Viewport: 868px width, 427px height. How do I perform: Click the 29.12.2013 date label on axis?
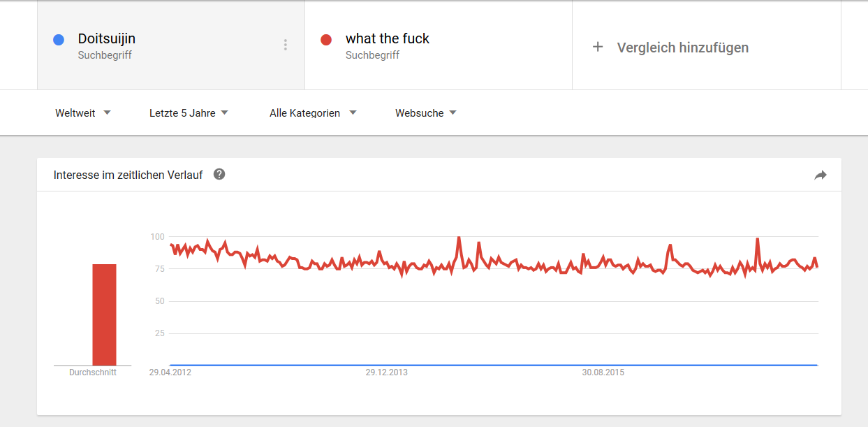point(386,372)
